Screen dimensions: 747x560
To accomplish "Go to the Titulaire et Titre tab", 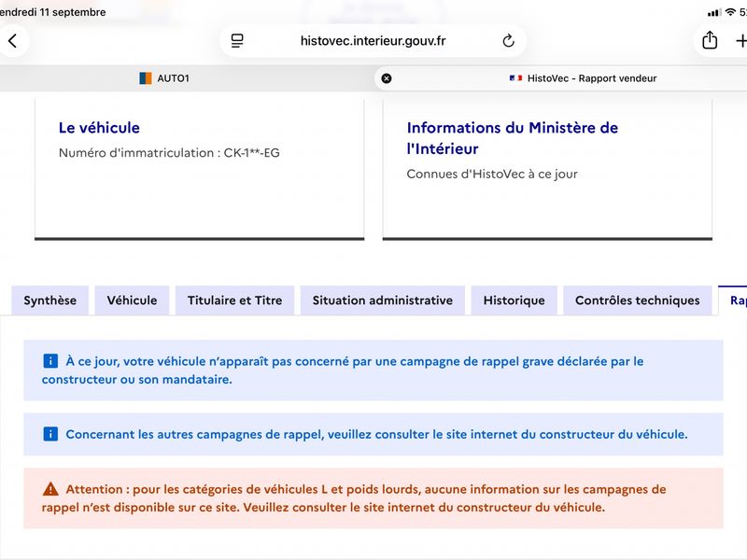I will coord(235,301).
